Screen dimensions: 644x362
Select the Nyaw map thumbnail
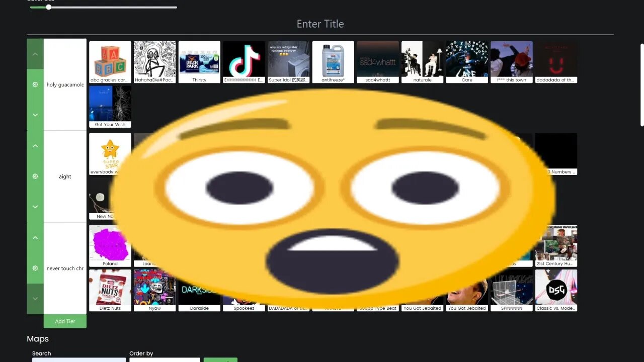(155, 291)
